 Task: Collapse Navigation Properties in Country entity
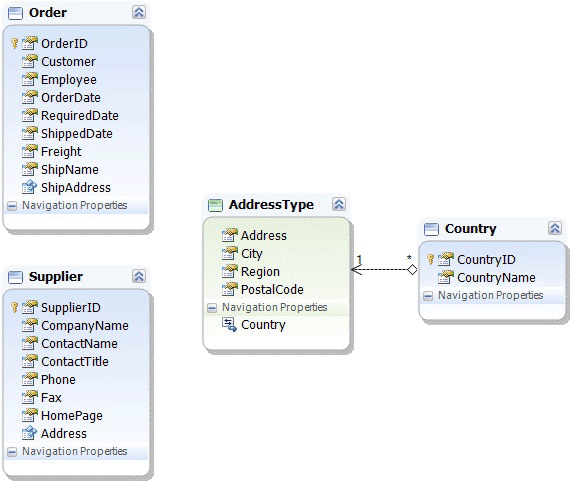tap(428, 296)
